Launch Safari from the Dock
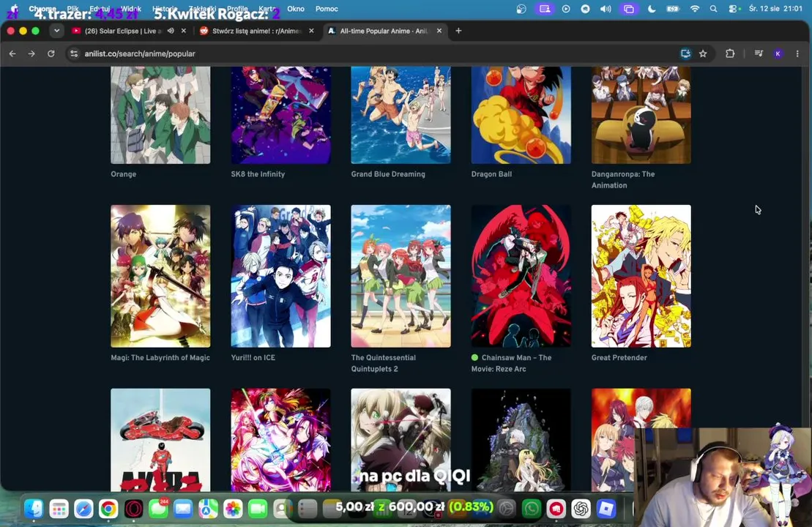Screen dimensions: 812x527 [x=83, y=509]
